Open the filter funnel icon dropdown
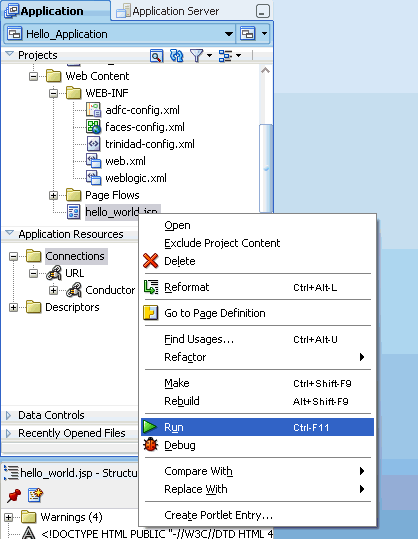Viewport: 418px width, 539px height. coord(201,56)
